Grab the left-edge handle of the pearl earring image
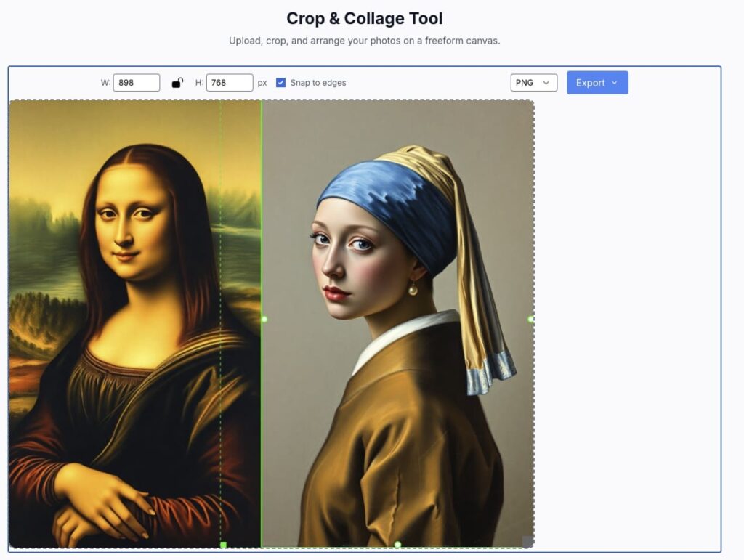 (x=264, y=319)
